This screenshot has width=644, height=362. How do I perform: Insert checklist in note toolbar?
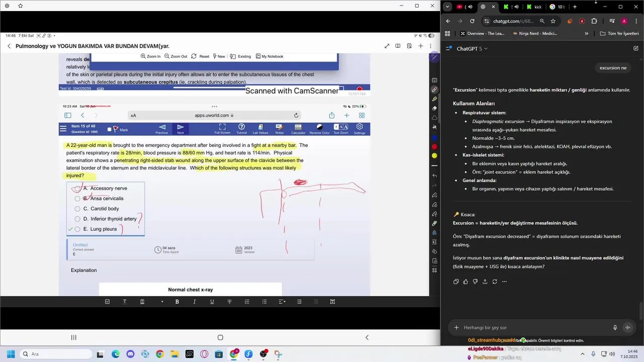107,302
